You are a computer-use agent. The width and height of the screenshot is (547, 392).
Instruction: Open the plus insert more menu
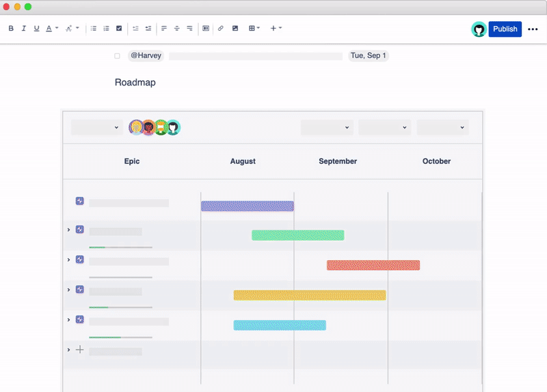click(276, 28)
